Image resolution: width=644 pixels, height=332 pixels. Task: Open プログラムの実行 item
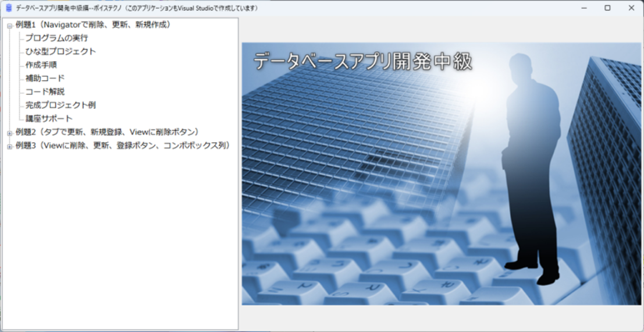(56, 38)
